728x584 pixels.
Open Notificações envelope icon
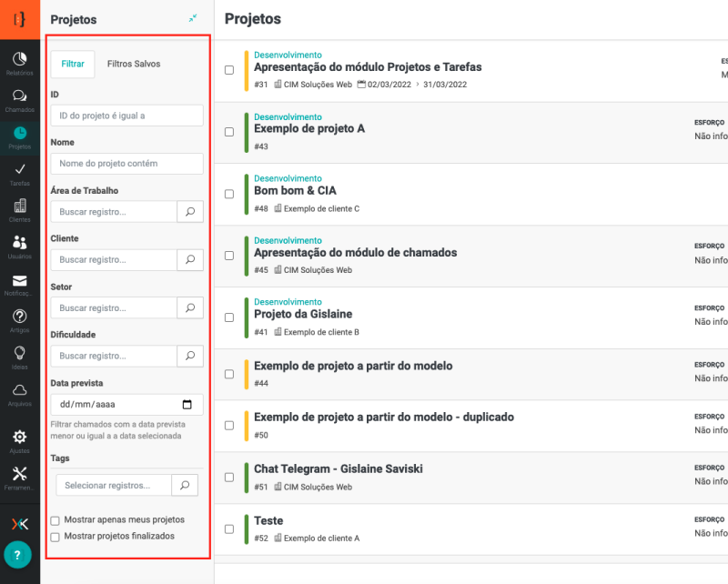pyautogui.click(x=20, y=284)
